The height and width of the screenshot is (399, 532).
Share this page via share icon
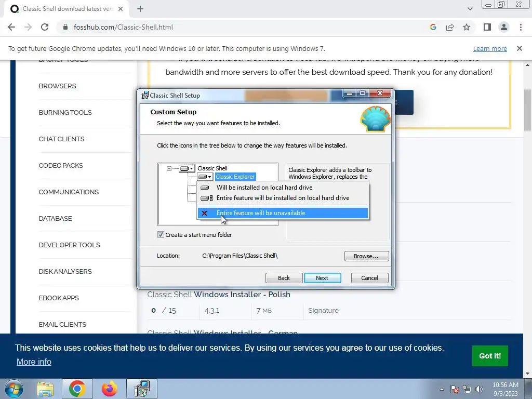450,27
